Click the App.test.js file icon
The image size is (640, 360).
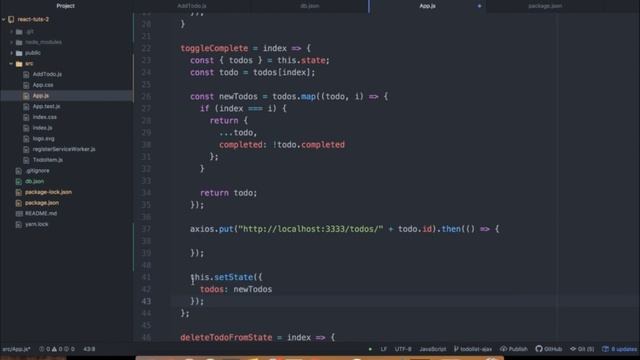coord(26,106)
